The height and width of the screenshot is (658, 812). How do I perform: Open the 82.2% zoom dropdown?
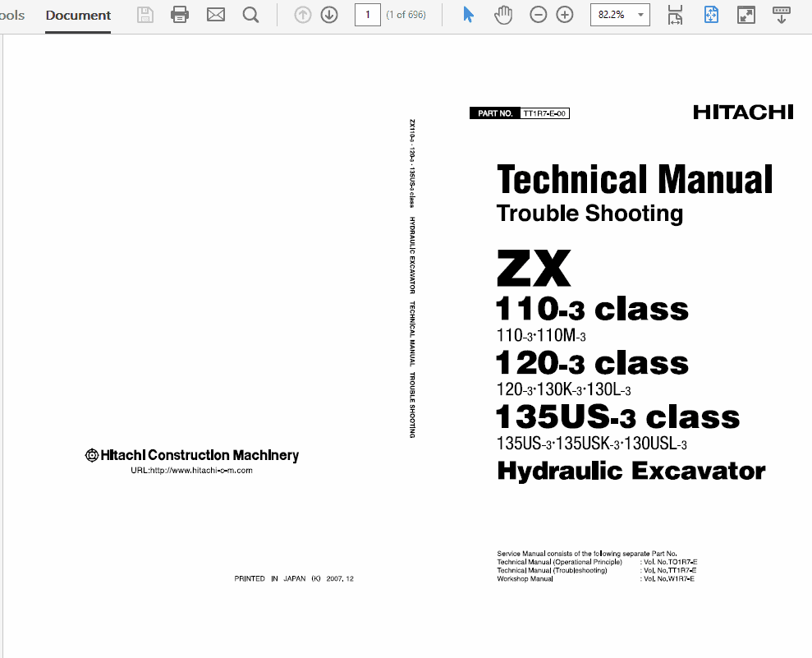(x=640, y=15)
